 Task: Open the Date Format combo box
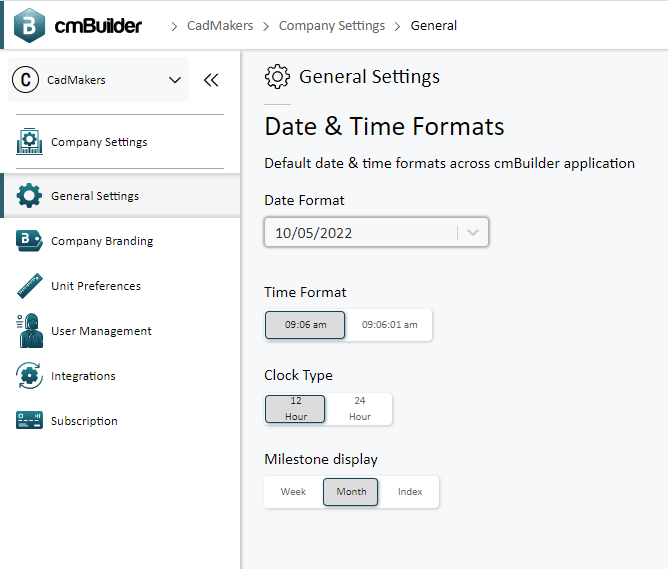(376, 233)
